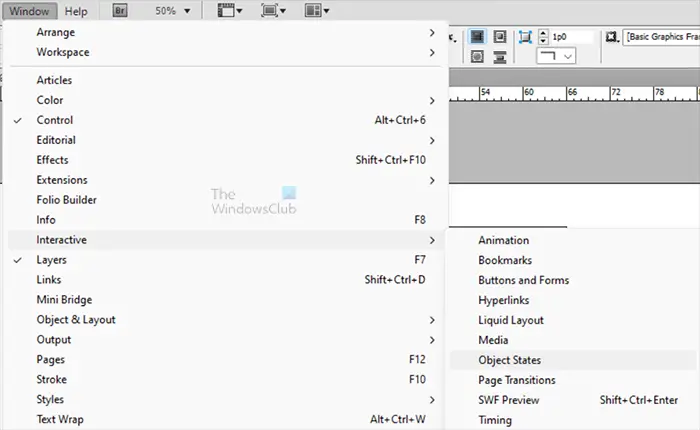Expand the Editorial submenu

(226, 140)
